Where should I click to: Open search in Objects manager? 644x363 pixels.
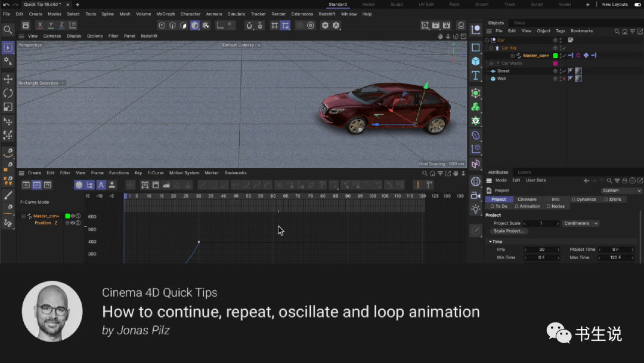(x=617, y=31)
